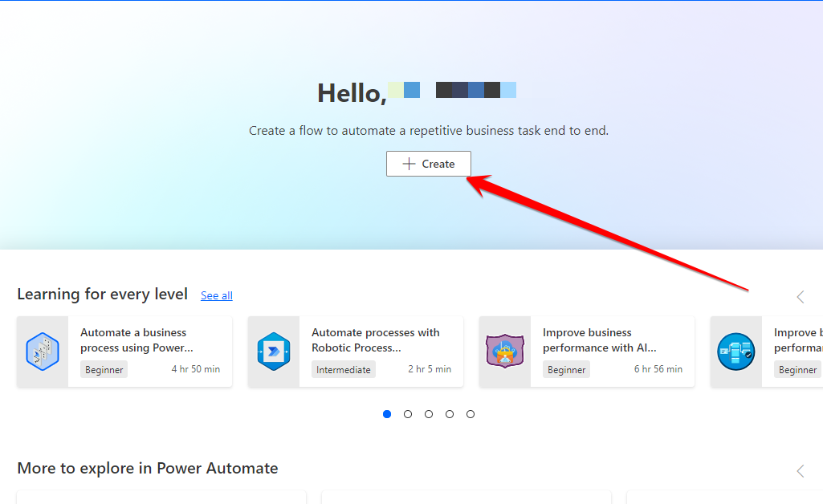Click the Beginner tag on Automate a business process card
This screenshot has width=823, height=504.
[104, 369]
